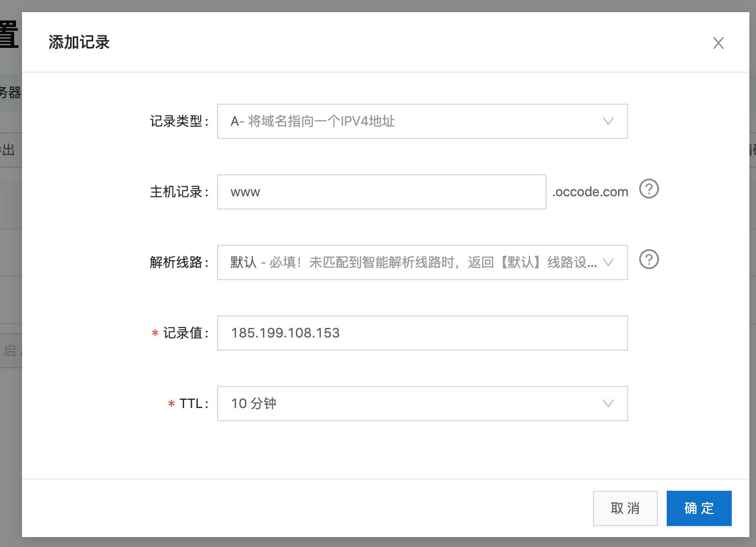Click the dropdown arrow on the TTL field
Viewport: 756px width, 547px height.
click(608, 404)
